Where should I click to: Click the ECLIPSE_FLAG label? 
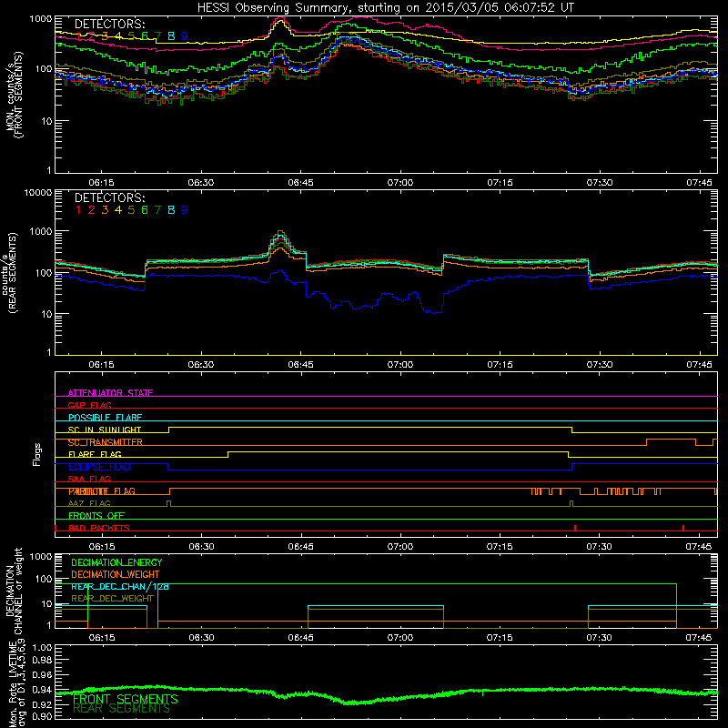[x=99, y=467]
